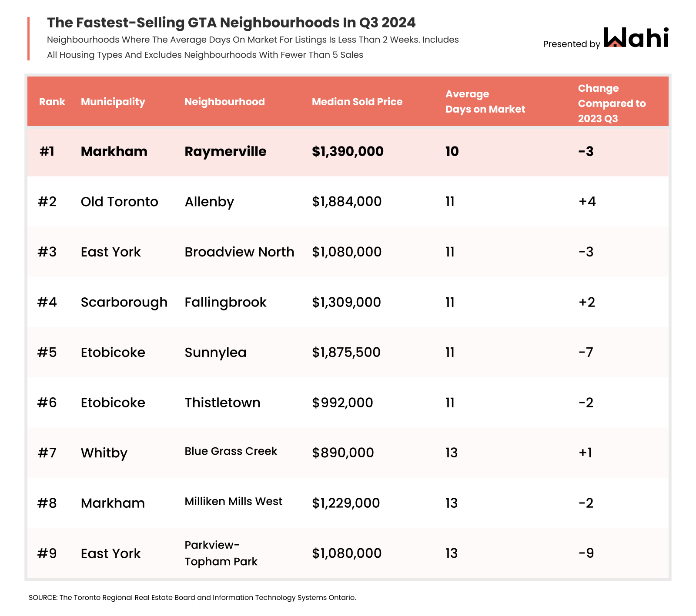Click the price '$1,229,000'
This screenshot has width=696, height=616.
(346, 503)
